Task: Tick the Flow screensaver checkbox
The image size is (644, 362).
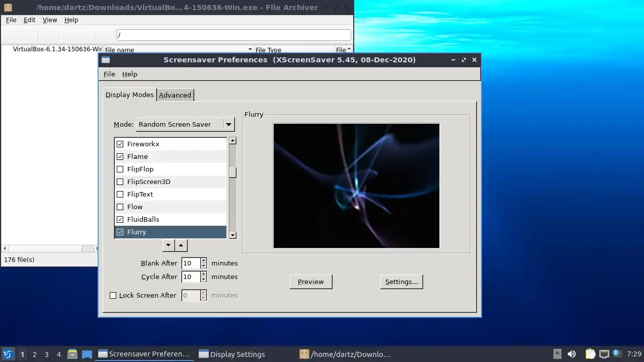Action: [120, 207]
